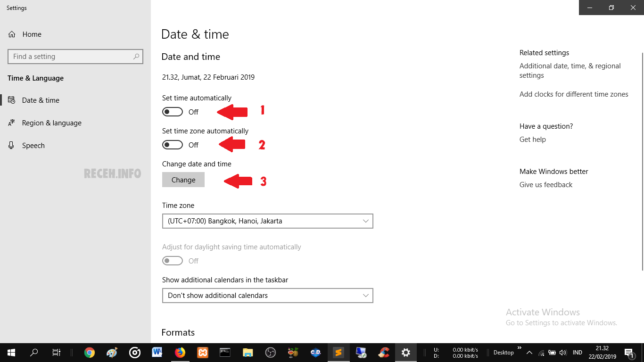Open additional date, time, & regional settings
The image size is (644, 362).
pyautogui.click(x=570, y=70)
